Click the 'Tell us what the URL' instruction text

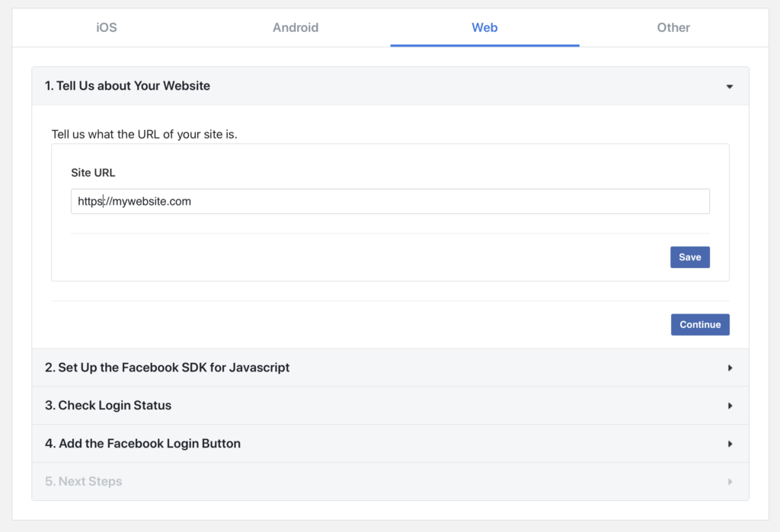(145, 135)
